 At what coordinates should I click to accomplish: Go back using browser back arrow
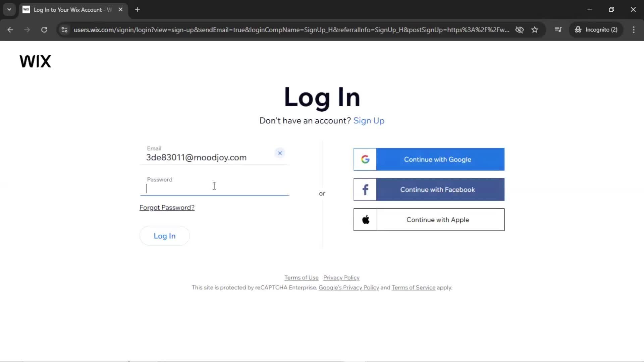click(x=10, y=29)
